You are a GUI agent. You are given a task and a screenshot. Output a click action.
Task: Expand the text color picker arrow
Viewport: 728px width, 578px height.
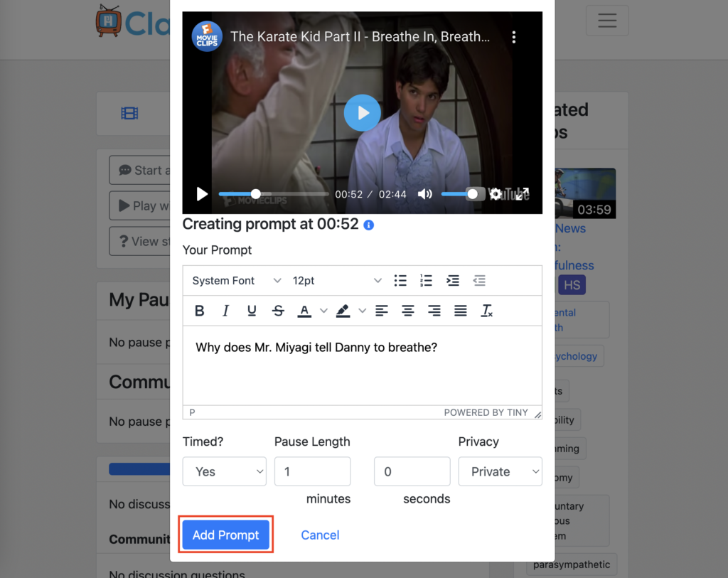coord(323,311)
